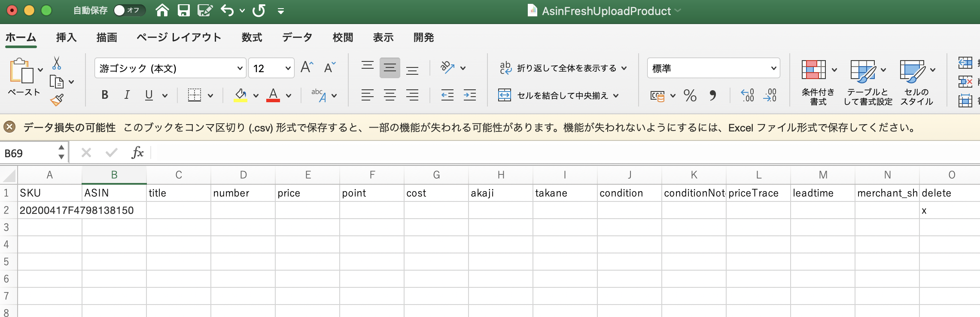Increase indent

click(470, 95)
